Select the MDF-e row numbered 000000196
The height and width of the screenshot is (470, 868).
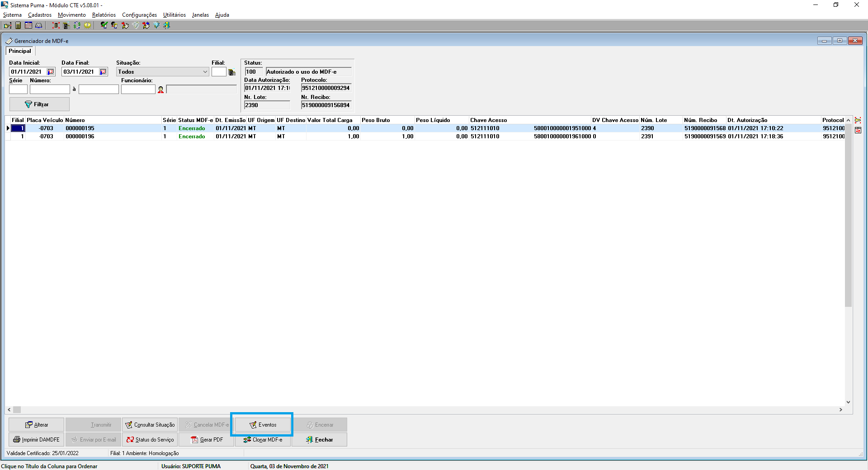[x=80, y=136]
